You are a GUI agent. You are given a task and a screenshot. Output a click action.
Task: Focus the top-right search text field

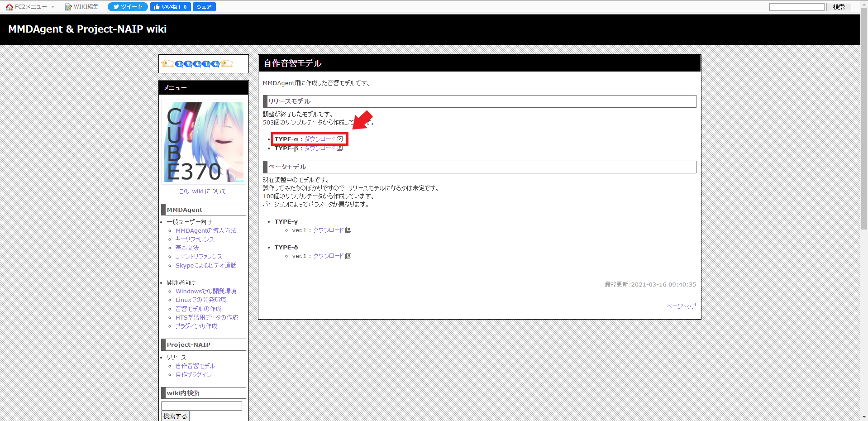coord(796,7)
